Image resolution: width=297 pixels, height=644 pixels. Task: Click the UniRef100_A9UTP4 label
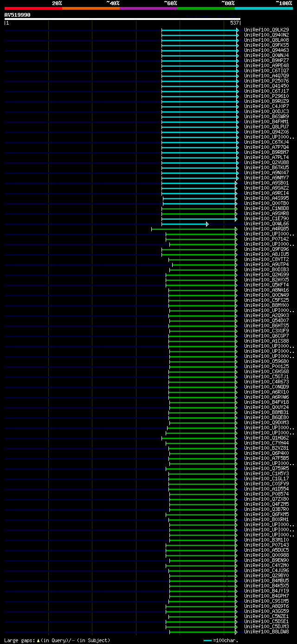point(266,264)
